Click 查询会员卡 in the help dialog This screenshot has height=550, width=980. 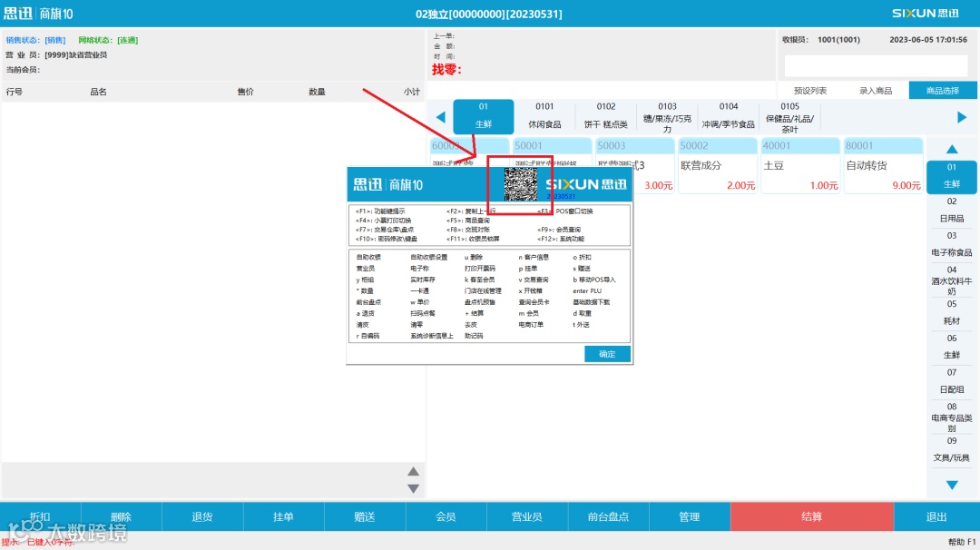click(x=534, y=302)
